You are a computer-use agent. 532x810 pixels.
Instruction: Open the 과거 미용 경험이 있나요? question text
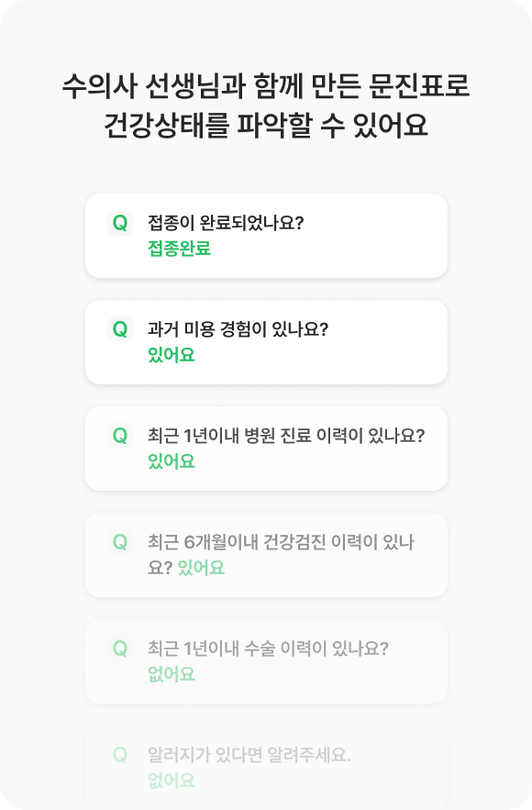click(x=238, y=329)
